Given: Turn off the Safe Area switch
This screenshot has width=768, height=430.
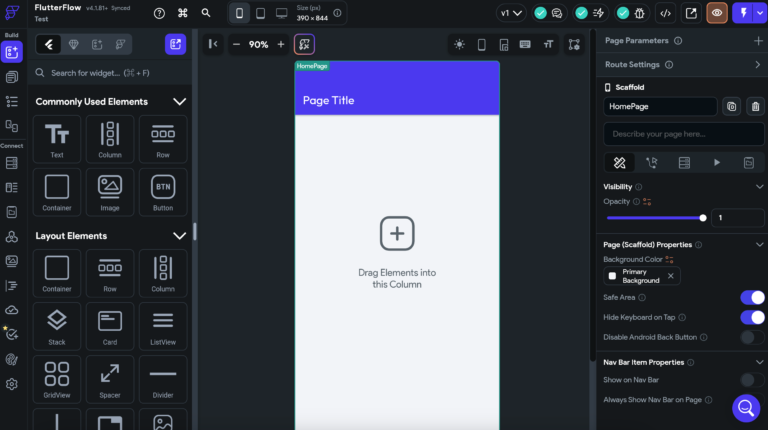Looking at the screenshot, I should point(751,297).
